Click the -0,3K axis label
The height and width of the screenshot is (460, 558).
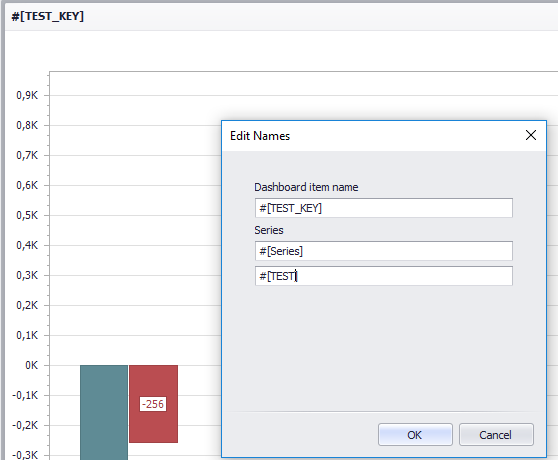pyautogui.click(x=25, y=455)
